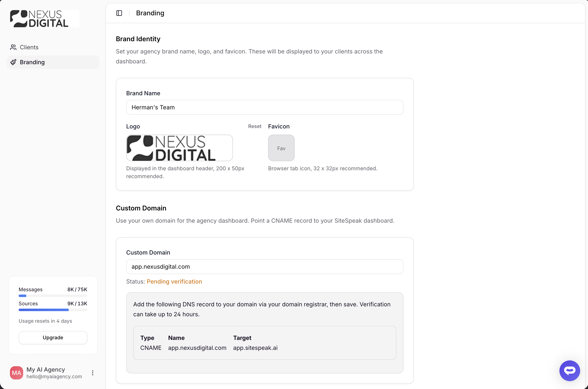The image size is (588, 389).
Task: Click the Brand Name input field
Action: [x=264, y=108]
